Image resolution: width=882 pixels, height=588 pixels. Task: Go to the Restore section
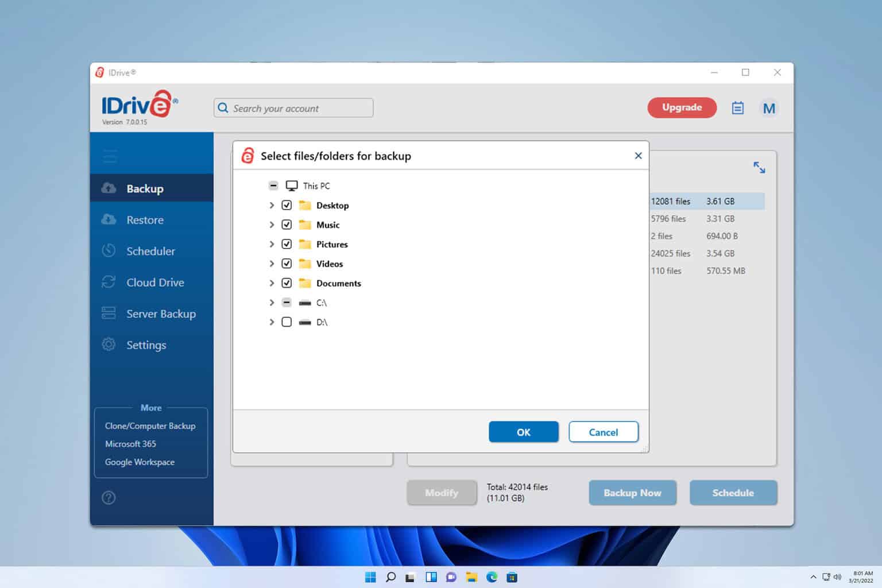[145, 220]
